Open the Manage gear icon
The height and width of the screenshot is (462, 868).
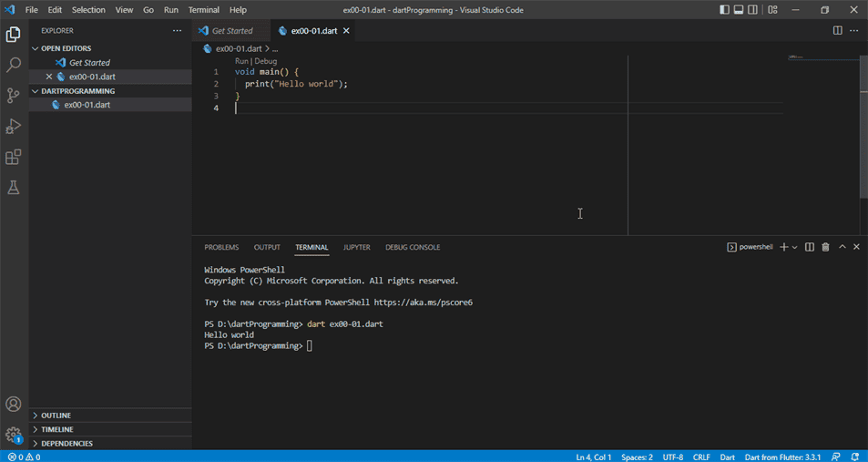pyautogui.click(x=14, y=435)
